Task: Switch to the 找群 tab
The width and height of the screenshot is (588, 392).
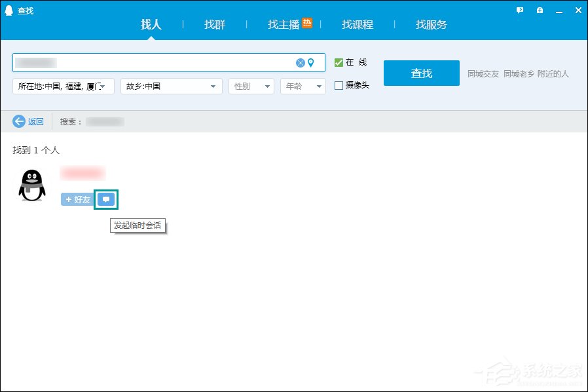Action: point(214,24)
